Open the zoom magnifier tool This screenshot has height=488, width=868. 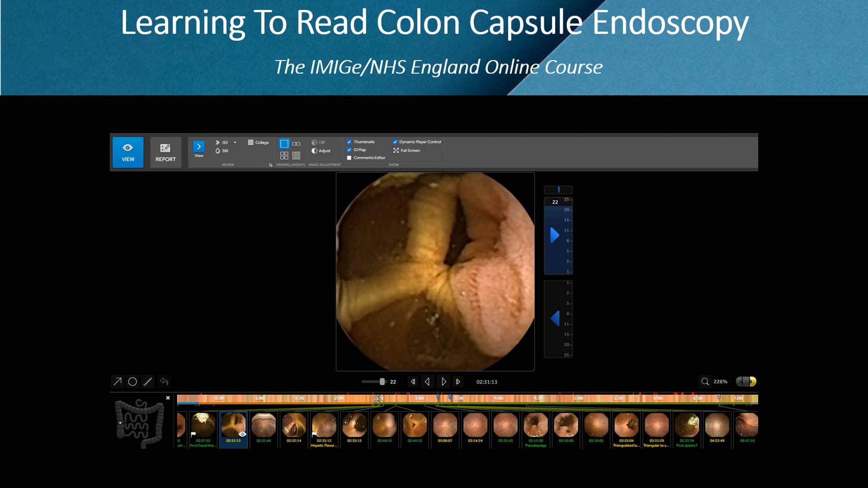tap(705, 382)
